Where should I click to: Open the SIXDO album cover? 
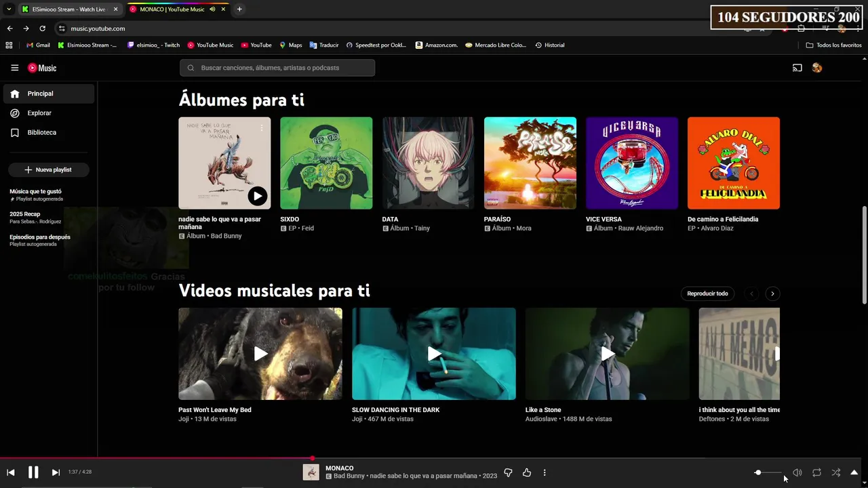pos(326,163)
